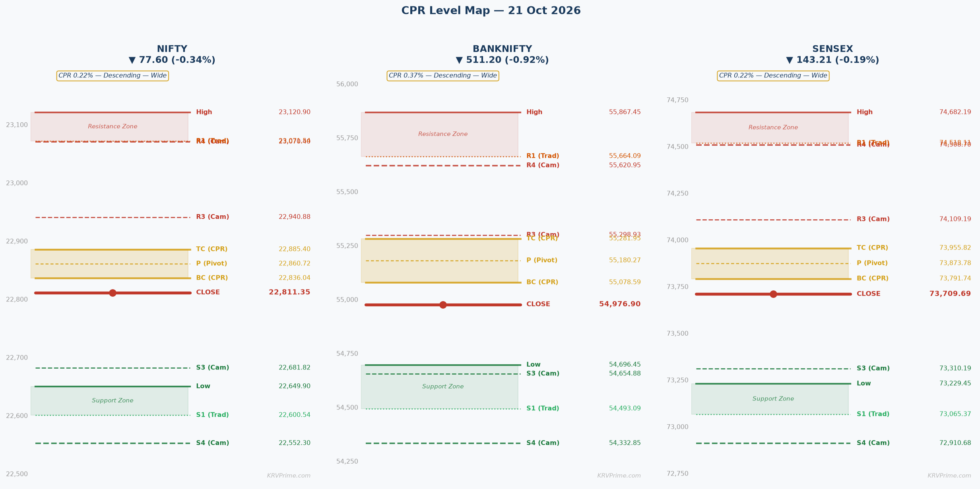Click BANKNIFTY High value 55,867.45
Image resolution: width=980 pixels, height=489 pixels.
pyautogui.click(x=625, y=112)
